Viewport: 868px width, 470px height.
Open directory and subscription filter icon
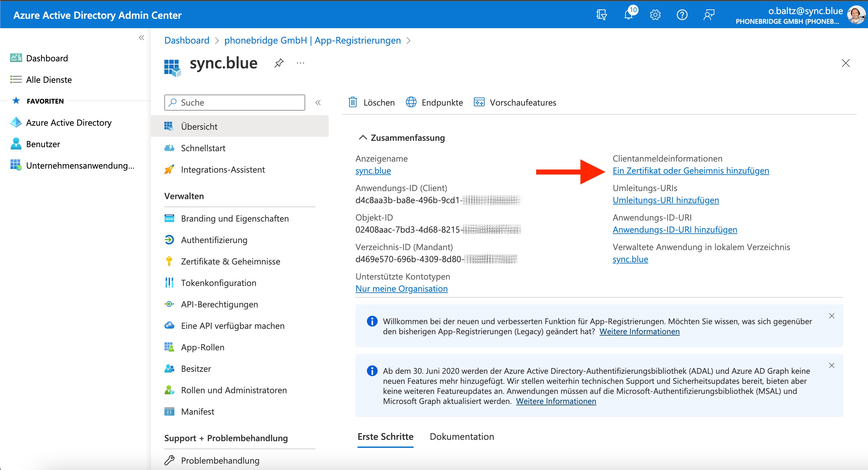601,15
